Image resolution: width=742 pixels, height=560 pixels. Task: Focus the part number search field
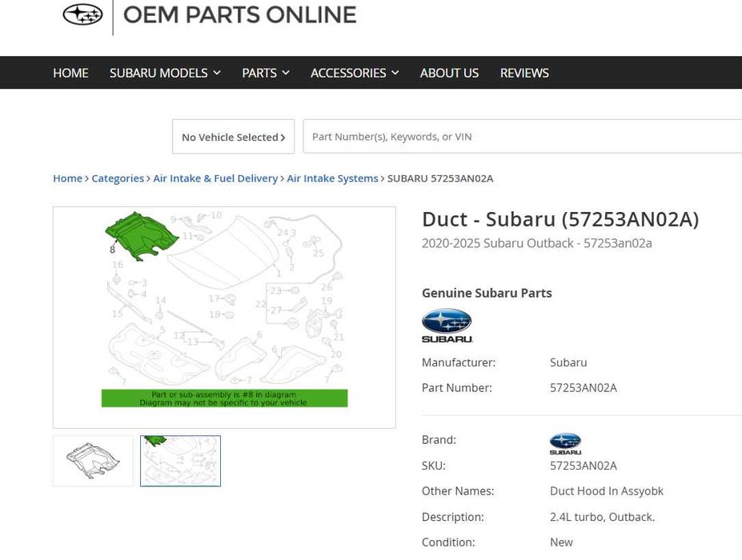pyautogui.click(x=523, y=136)
